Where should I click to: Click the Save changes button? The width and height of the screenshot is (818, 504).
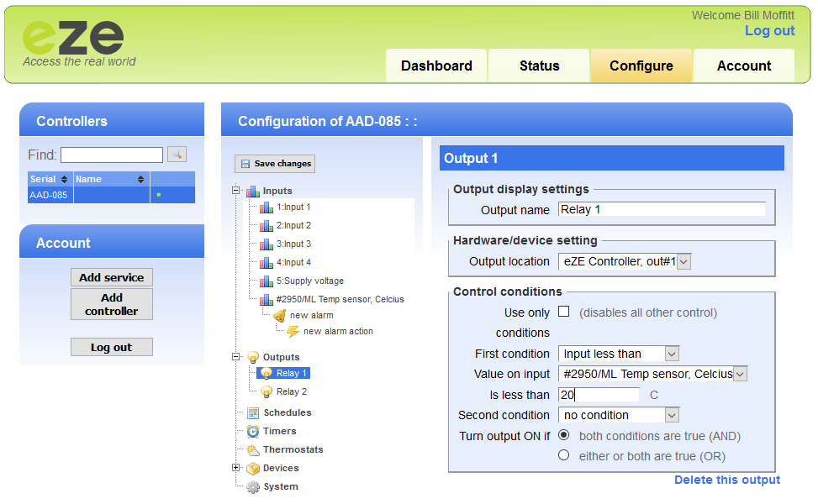click(275, 164)
